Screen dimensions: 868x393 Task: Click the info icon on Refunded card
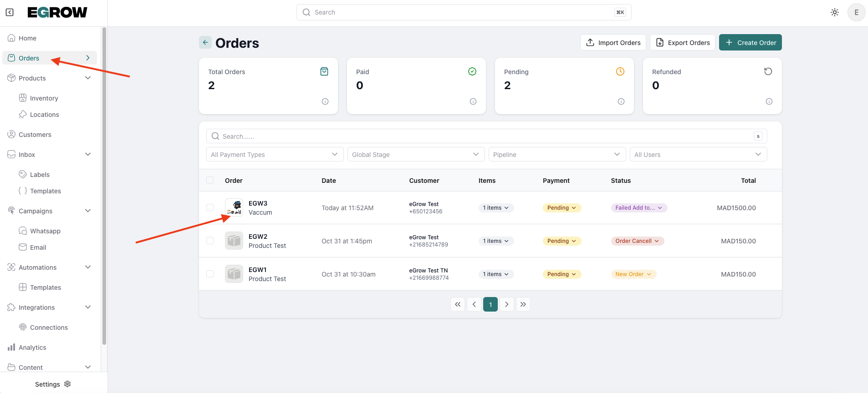coord(769,101)
